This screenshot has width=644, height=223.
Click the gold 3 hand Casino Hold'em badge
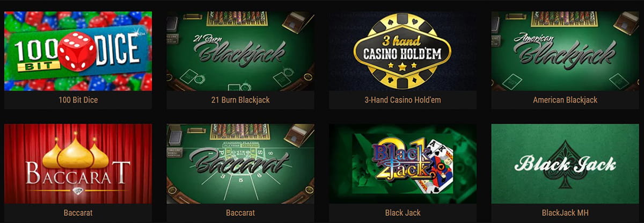click(402, 51)
